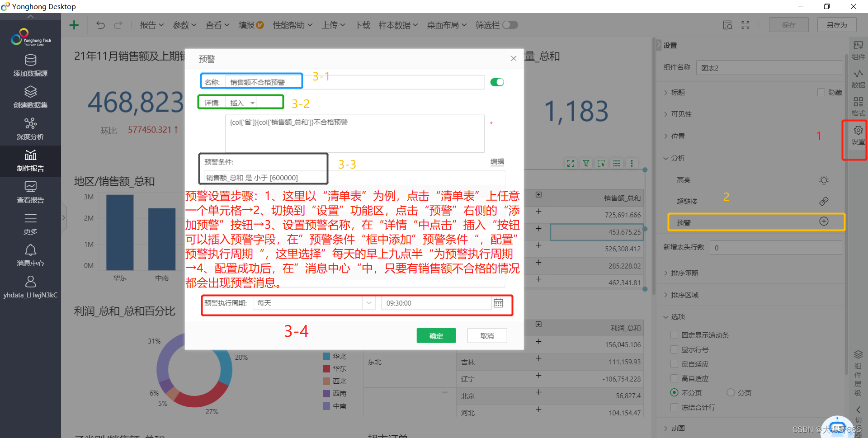Close the 预警 dialog

(x=514, y=58)
